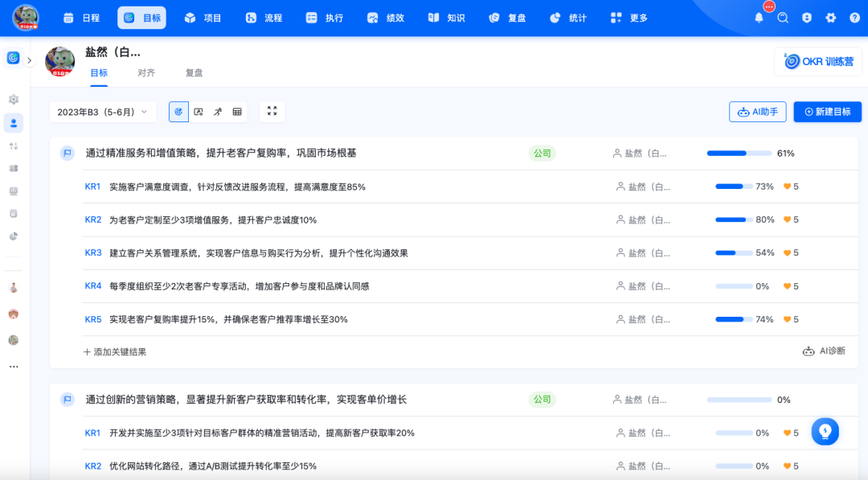Click the 61% objective progress bar
The width and height of the screenshot is (868, 480).
(739, 154)
